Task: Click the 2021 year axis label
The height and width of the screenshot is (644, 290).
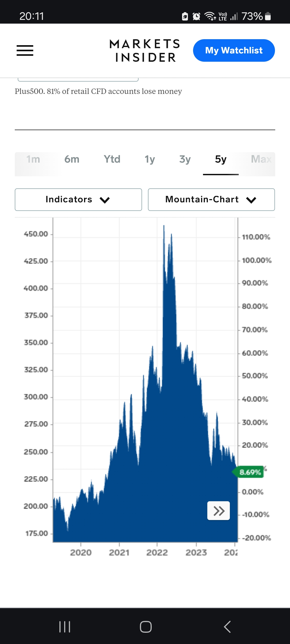Action: coord(119,552)
